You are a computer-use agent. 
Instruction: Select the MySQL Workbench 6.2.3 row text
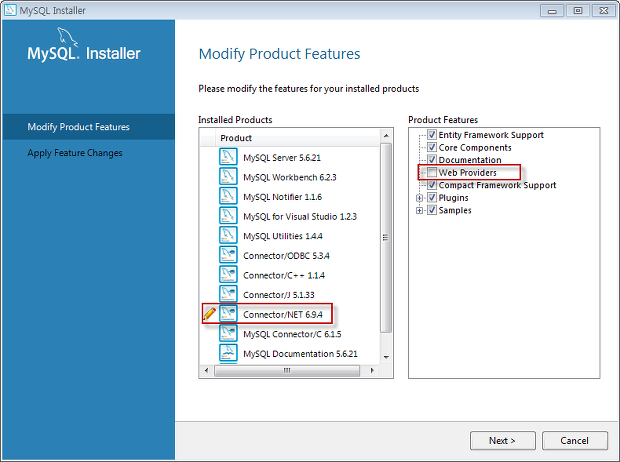pyautogui.click(x=289, y=177)
